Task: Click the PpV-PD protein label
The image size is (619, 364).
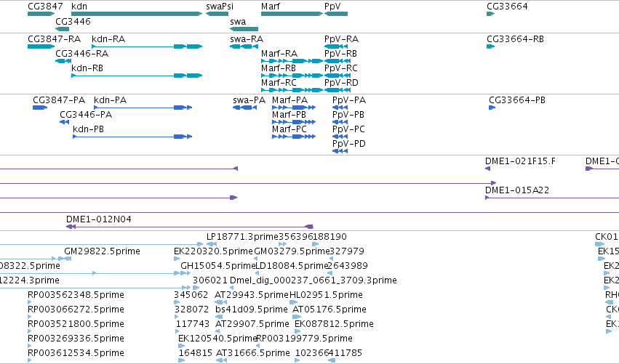Action: click(349, 144)
